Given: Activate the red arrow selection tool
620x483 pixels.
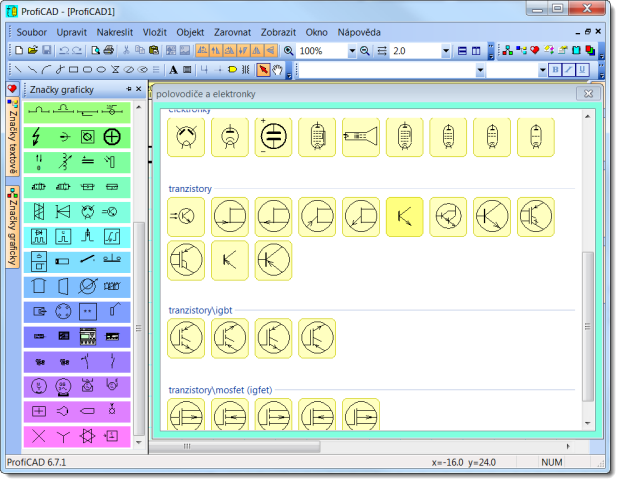Looking at the screenshot, I should pos(263,70).
